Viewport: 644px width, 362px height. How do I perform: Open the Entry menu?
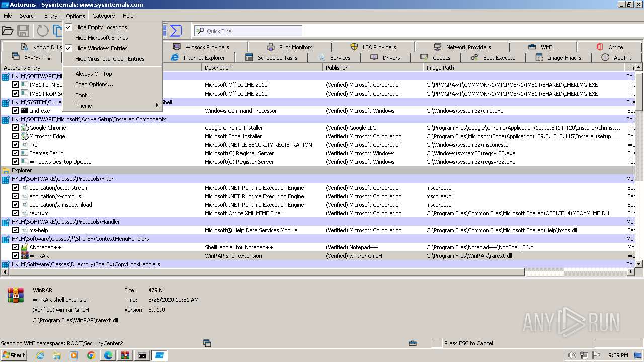pos(51,16)
